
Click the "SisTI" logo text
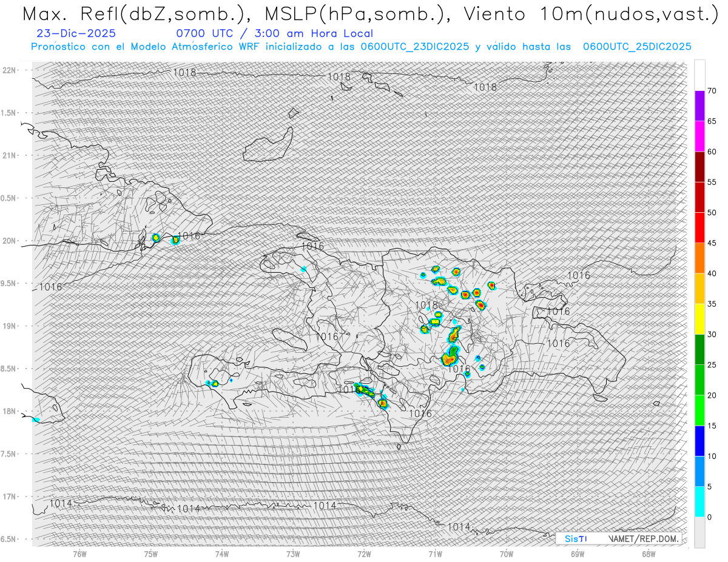[x=576, y=538]
